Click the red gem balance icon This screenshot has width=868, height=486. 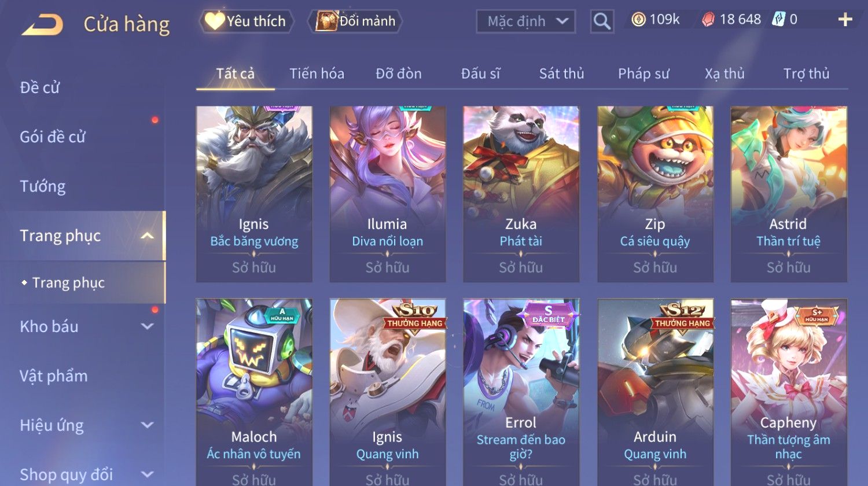coord(708,20)
